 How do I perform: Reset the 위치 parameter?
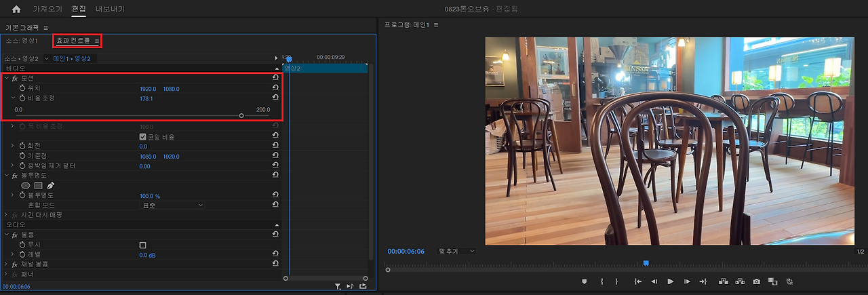[275, 89]
